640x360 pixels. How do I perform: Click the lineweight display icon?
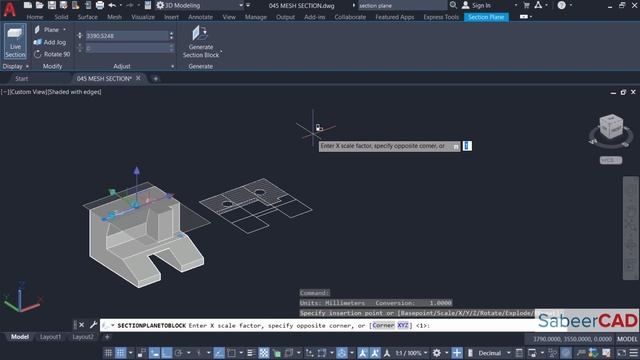tap(251, 353)
